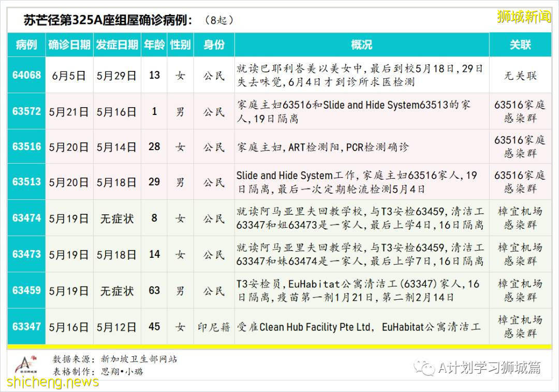Select the 概况 column header
This screenshot has height=392, width=559.
point(362,45)
